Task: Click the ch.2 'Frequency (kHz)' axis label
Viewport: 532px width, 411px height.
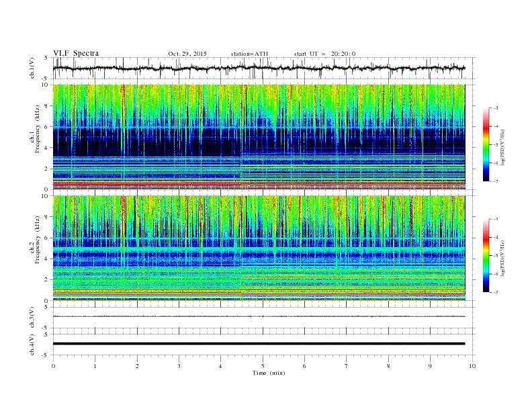Action: [x=37, y=240]
